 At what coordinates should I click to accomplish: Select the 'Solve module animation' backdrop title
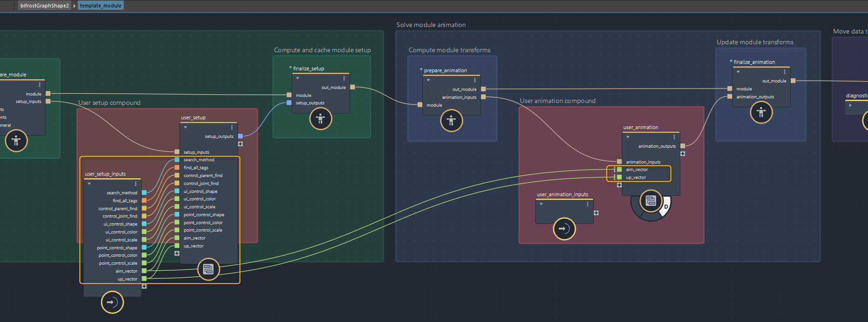pyautogui.click(x=431, y=25)
